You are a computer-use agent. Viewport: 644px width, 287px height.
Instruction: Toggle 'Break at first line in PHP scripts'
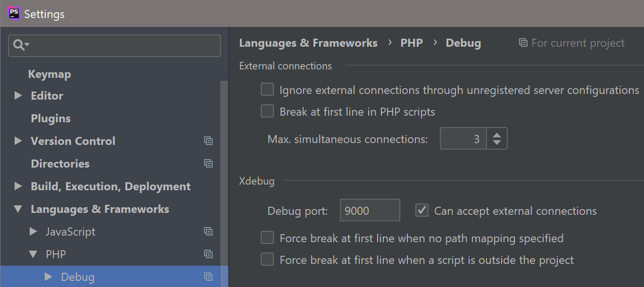[267, 111]
